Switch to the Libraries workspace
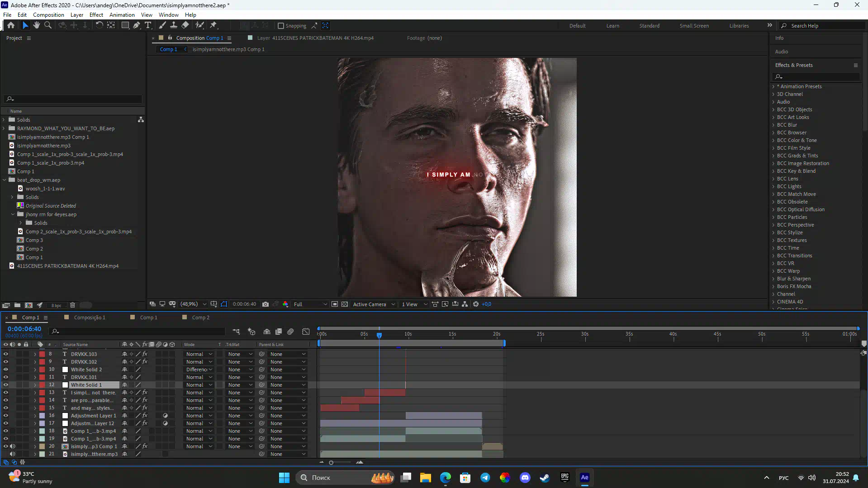 (x=739, y=26)
